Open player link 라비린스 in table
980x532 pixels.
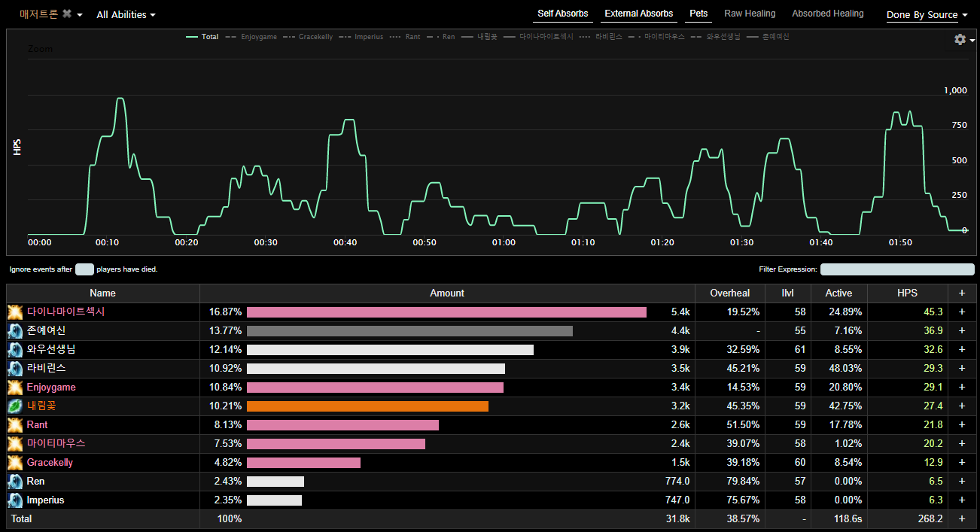(46, 369)
